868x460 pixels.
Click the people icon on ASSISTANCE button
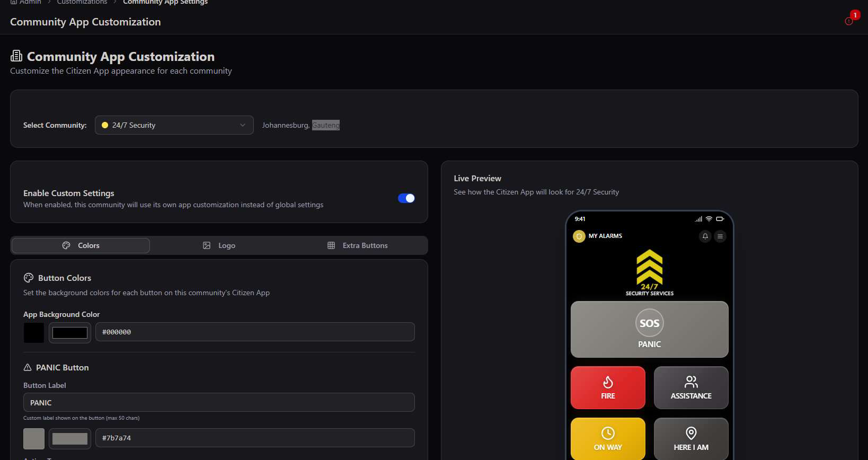[x=691, y=382]
